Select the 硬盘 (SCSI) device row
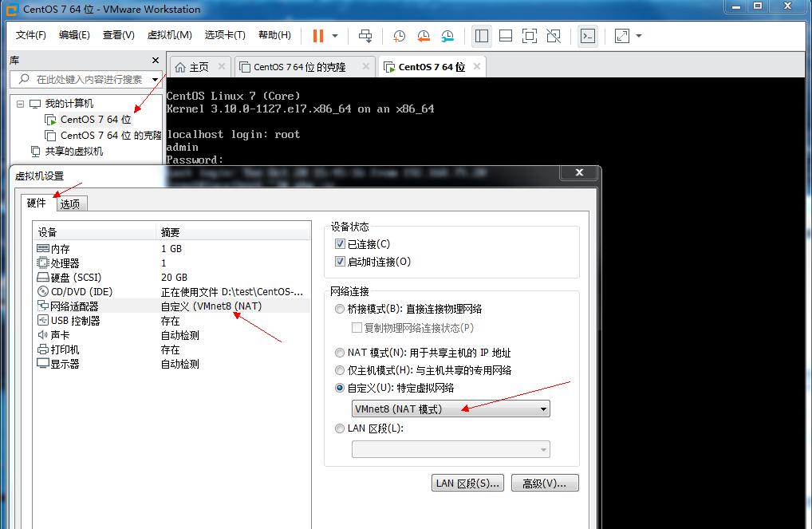The height and width of the screenshot is (529, 812). (171, 278)
